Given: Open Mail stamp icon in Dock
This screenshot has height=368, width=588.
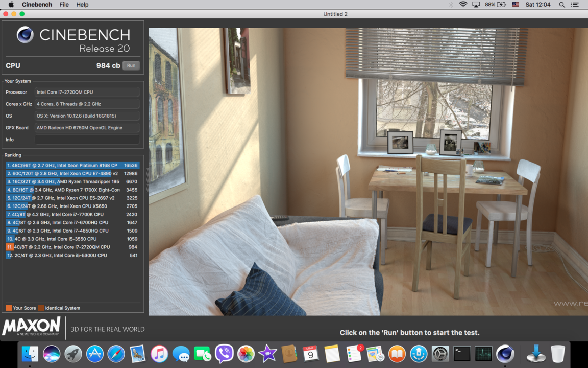Looking at the screenshot, I should [x=138, y=354].
